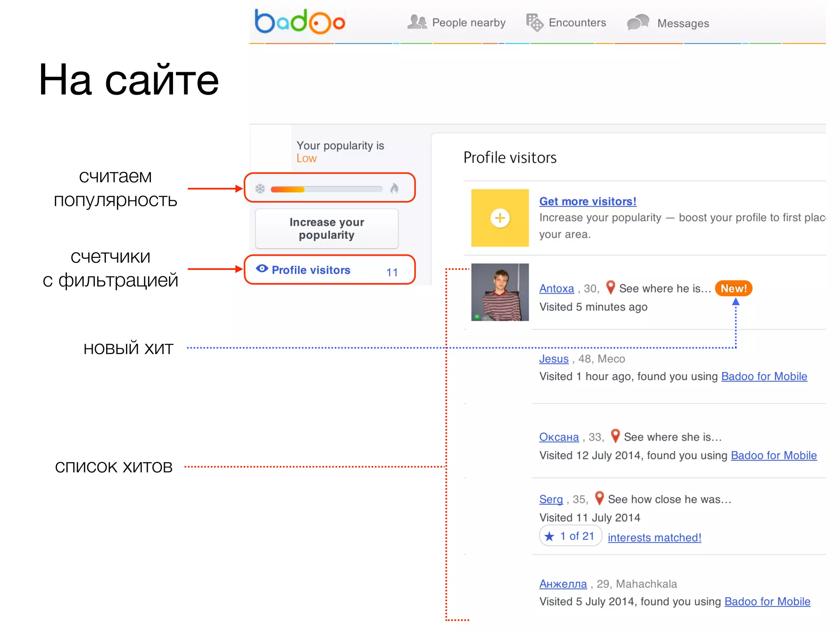Click 'See where she is…' text

(673, 437)
